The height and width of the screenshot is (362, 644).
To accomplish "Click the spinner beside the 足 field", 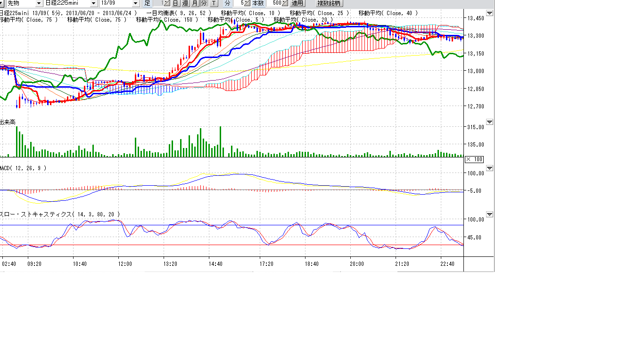I will [167, 3].
